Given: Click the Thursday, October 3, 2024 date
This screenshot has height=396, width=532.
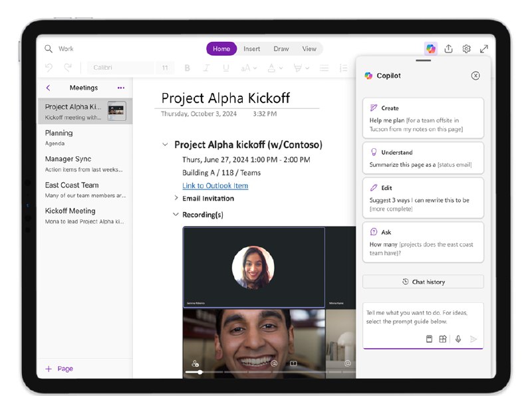Looking at the screenshot, I should 199,114.
